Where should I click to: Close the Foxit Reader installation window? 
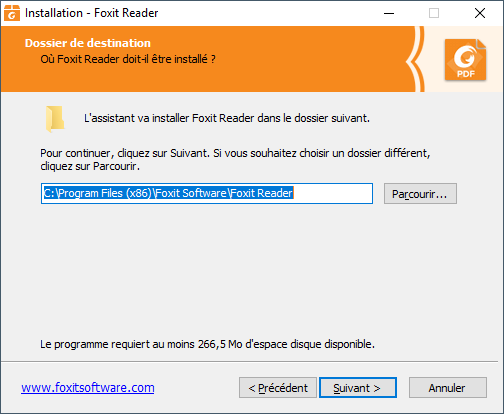click(x=480, y=13)
